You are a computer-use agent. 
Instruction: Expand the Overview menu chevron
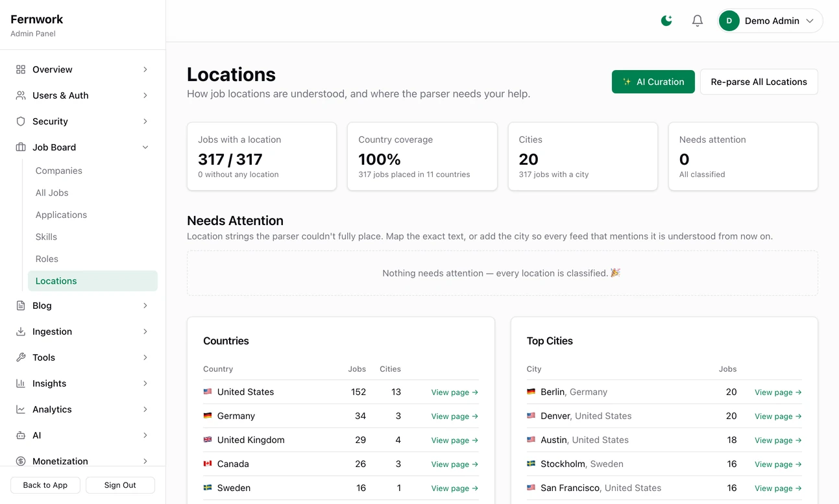[x=145, y=69]
